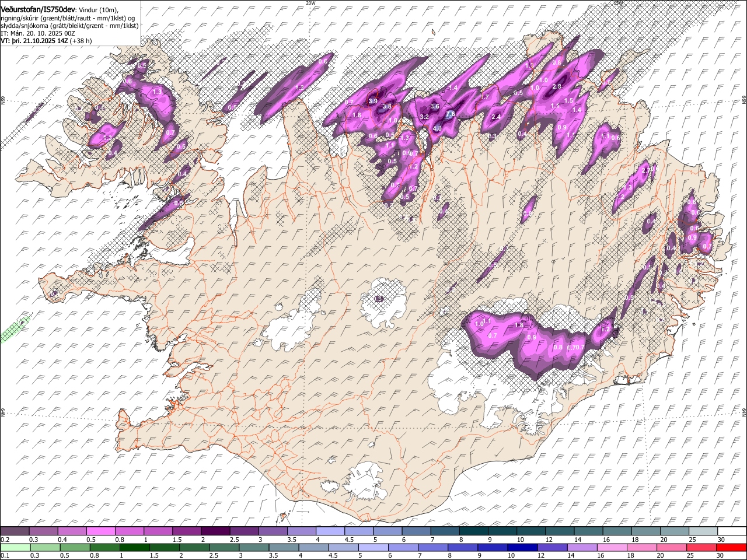
Task: Click the dusky mauve 0.2–0.3 snow swatch
Action: (x=15, y=531)
